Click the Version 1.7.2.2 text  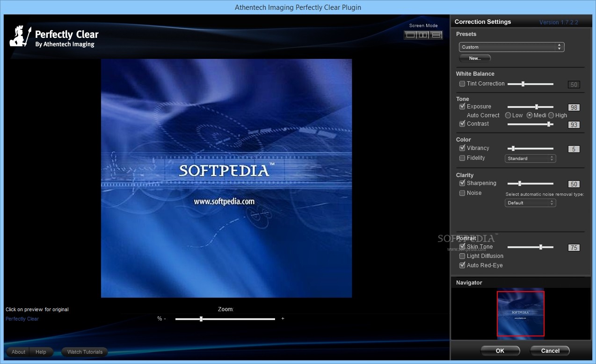click(559, 22)
